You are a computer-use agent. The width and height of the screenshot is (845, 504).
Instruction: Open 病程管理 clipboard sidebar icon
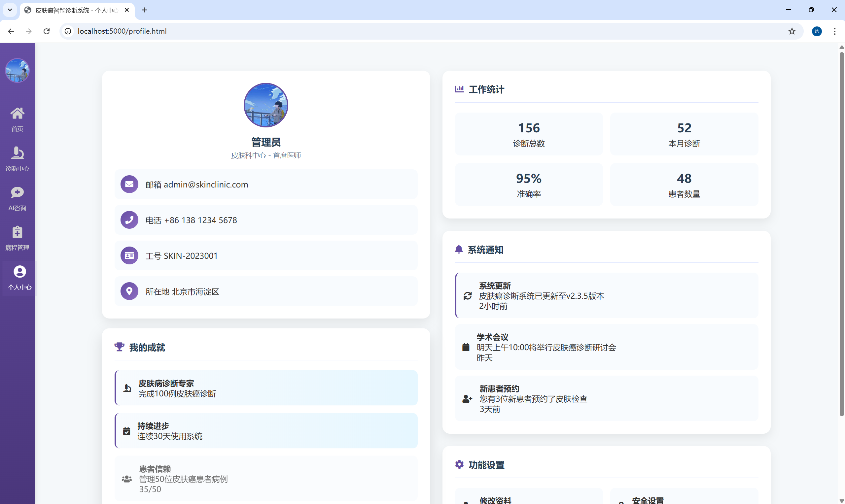(x=17, y=232)
